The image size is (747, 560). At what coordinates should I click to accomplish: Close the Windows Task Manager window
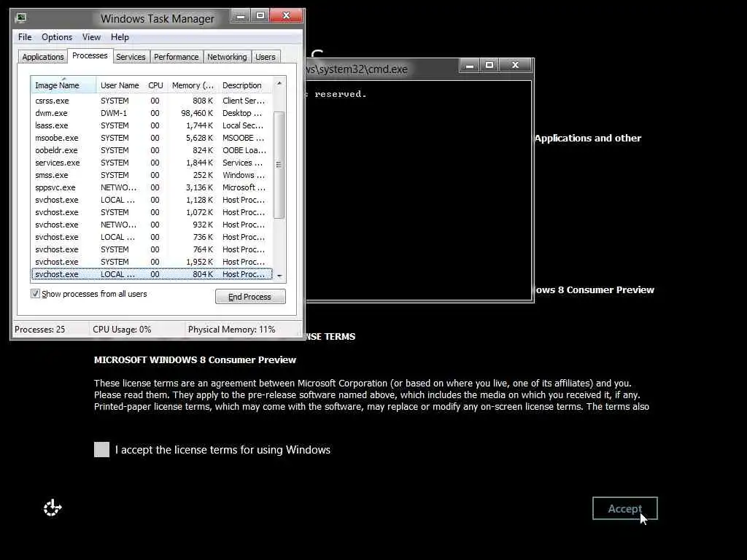(286, 16)
